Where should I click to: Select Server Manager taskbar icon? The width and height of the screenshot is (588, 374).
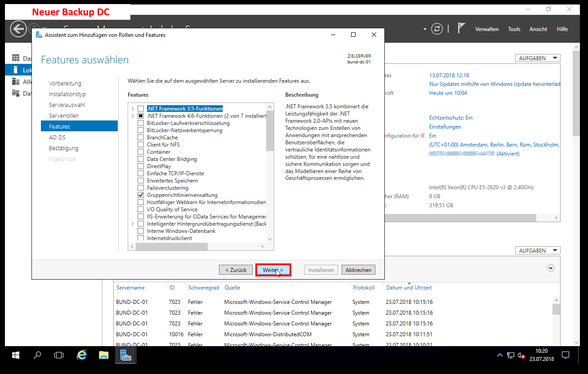126,355
